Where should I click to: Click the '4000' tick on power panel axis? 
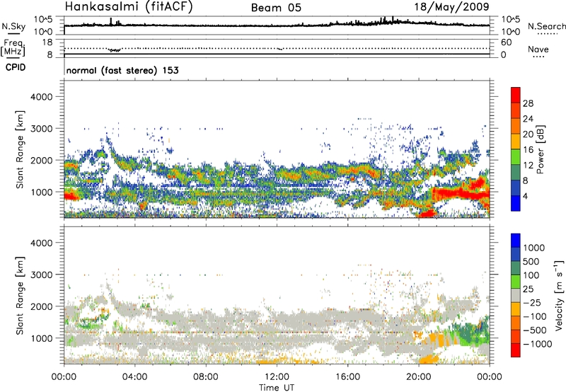tap(41, 97)
